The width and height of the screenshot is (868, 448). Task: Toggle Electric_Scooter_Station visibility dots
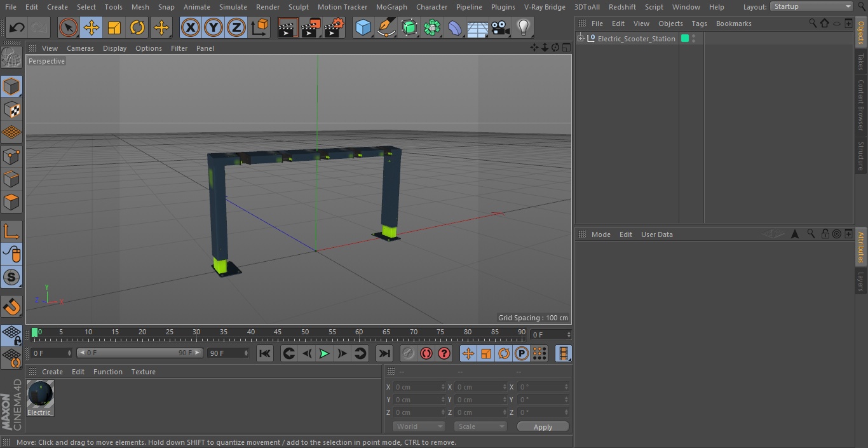coord(694,39)
